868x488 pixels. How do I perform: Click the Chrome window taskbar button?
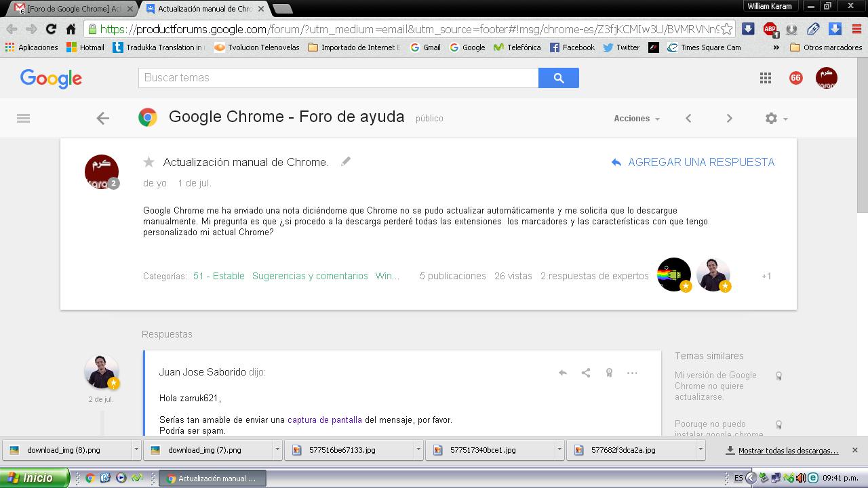tap(212, 479)
